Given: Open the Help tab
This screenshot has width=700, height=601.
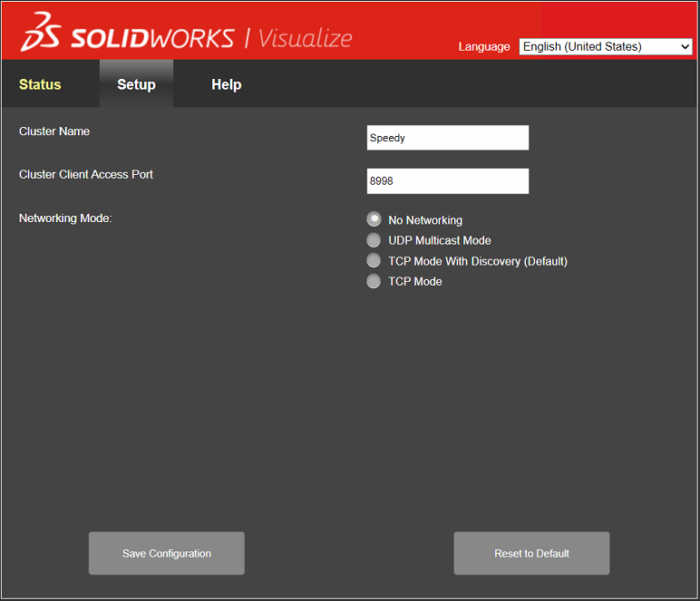Looking at the screenshot, I should (226, 84).
